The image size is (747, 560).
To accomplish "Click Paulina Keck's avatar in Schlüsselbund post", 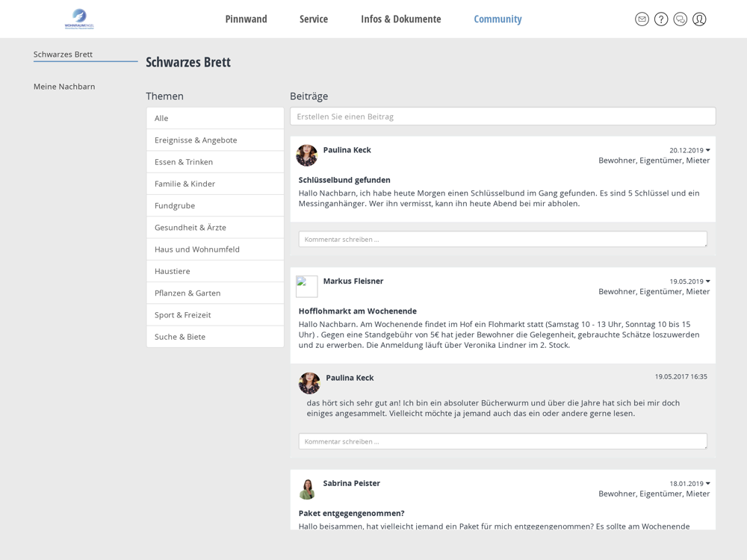I will 307,155.
